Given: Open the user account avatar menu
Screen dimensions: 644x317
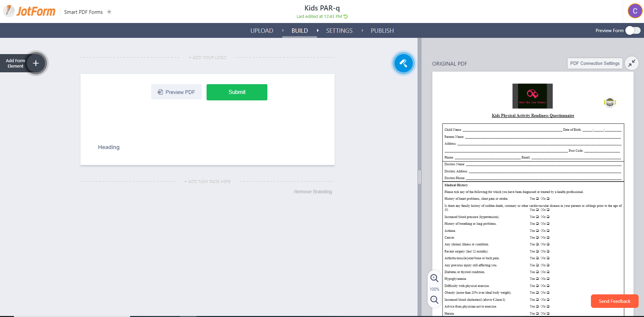Looking at the screenshot, I should [635, 11].
